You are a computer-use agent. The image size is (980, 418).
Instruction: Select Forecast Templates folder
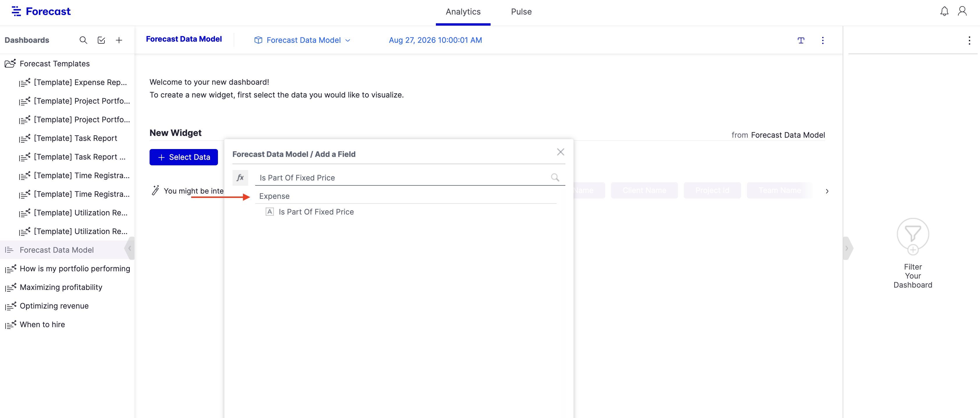pyautogui.click(x=55, y=63)
